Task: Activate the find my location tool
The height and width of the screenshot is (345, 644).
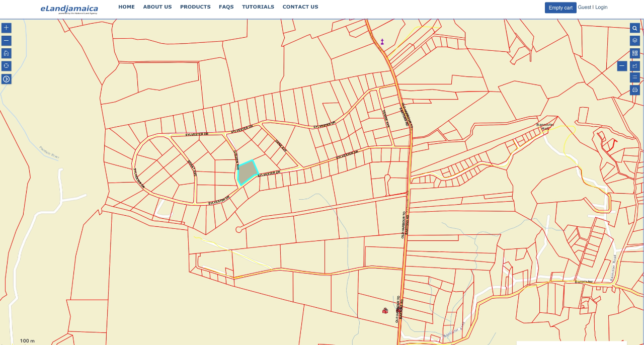Action: pyautogui.click(x=6, y=66)
